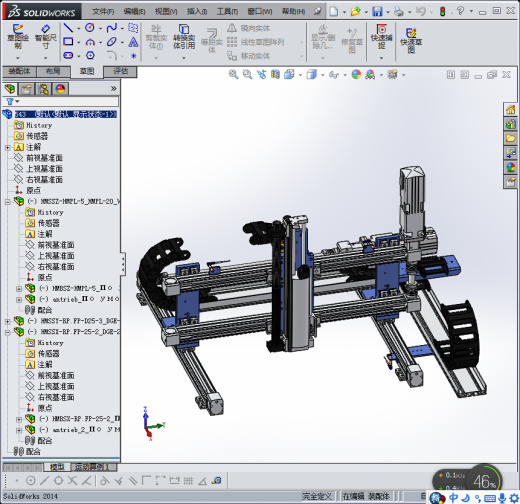Viewport: 520px width, 504px height.
Task: Open the 运动算例1 motion study tab
Action: click(x=94, y=467)
